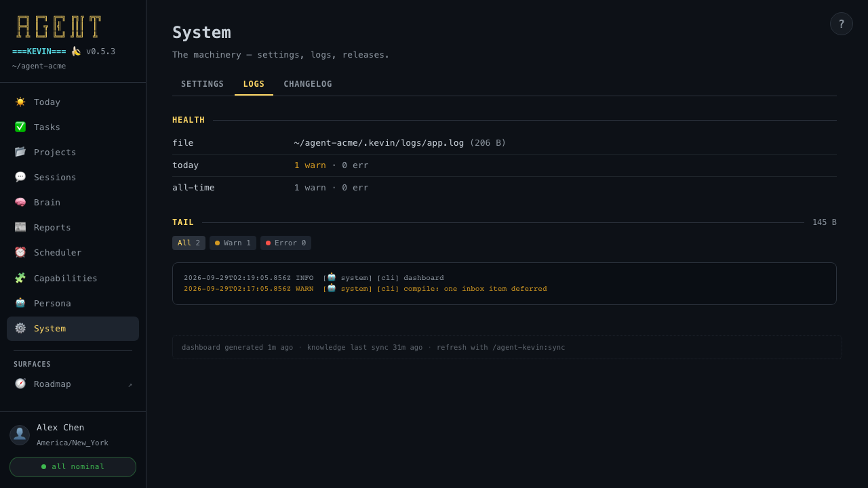Select the Logs tab
Image resolution: width=868 pixels, height=488 pixels.
point(254,84)
